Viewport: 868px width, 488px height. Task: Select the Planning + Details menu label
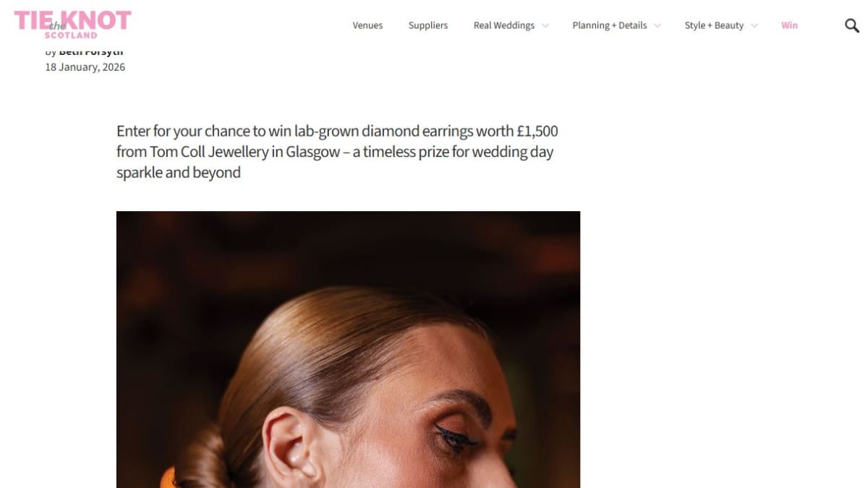[610, 25]
